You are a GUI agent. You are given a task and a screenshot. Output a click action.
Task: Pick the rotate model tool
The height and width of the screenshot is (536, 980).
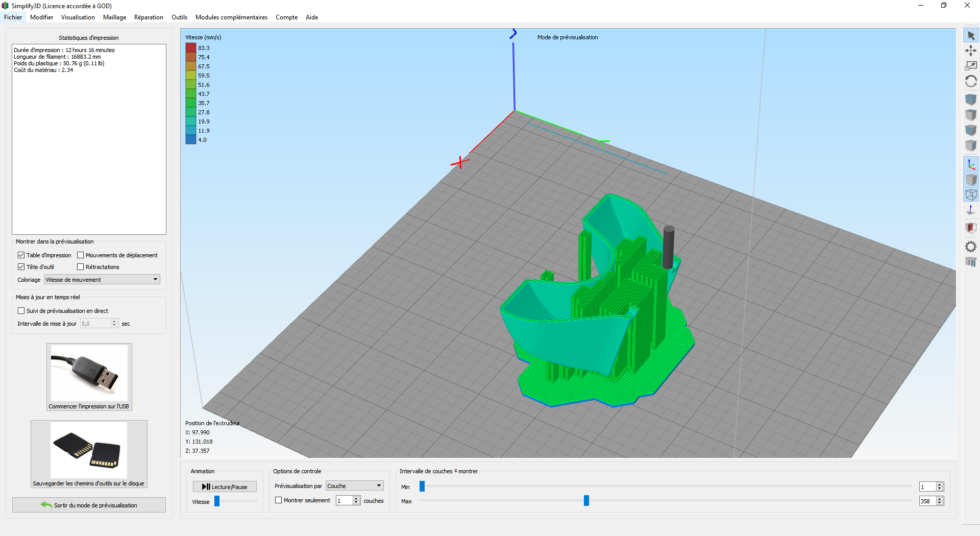(971, 82)
